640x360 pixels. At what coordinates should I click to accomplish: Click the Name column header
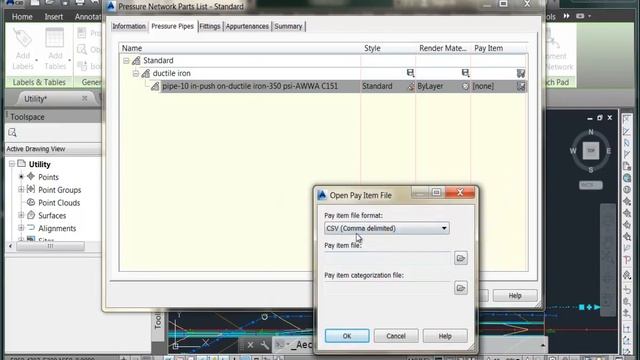pyautogui.click(x=240, y=48)
